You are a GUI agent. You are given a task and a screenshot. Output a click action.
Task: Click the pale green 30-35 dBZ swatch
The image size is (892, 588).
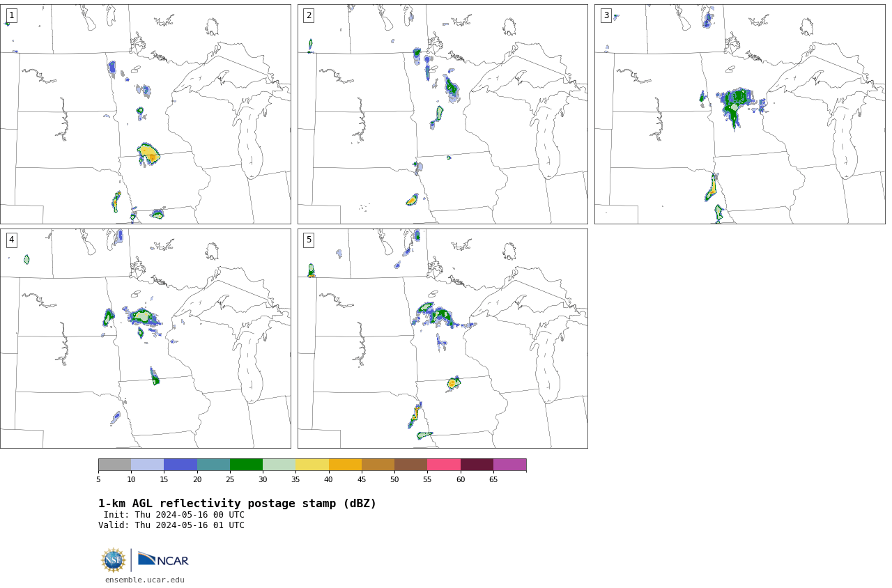coord(279,465)
